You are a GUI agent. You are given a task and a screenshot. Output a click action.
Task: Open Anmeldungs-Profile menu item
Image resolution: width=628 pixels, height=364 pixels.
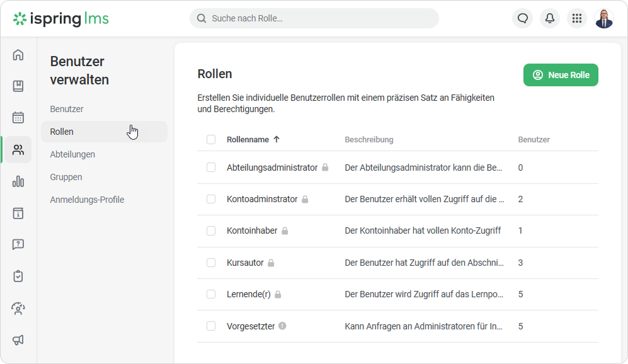coord(87,200)
